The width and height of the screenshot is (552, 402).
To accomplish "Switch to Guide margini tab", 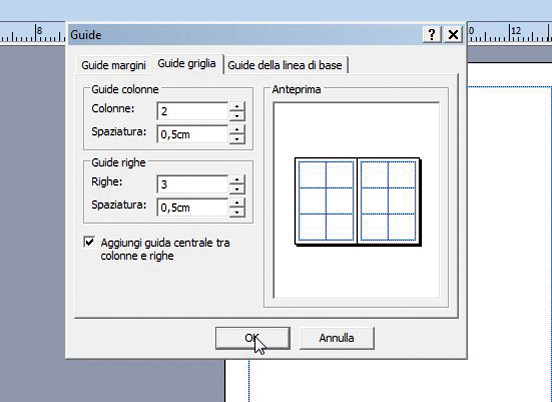I will [x=113, y=65].
